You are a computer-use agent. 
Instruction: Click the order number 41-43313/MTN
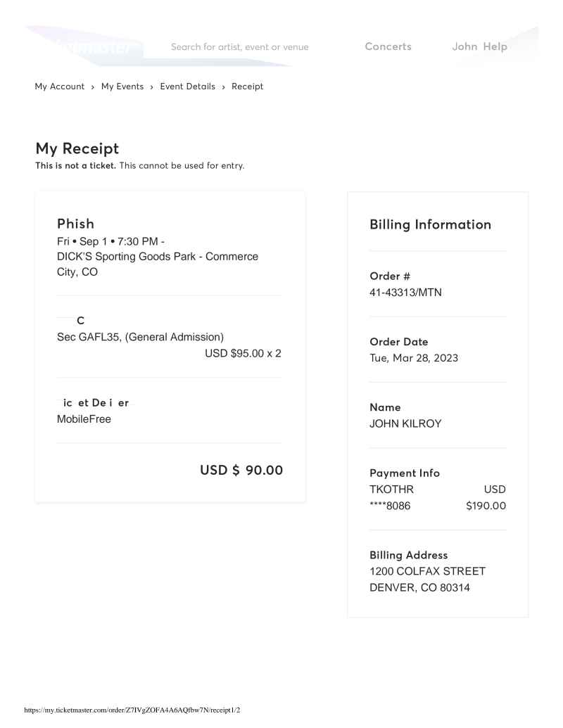point(406,292)
